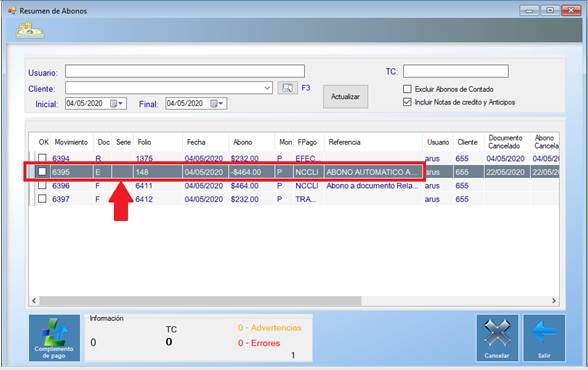
Task: Sort by Referencia column header
Action: tap(344, 142)
